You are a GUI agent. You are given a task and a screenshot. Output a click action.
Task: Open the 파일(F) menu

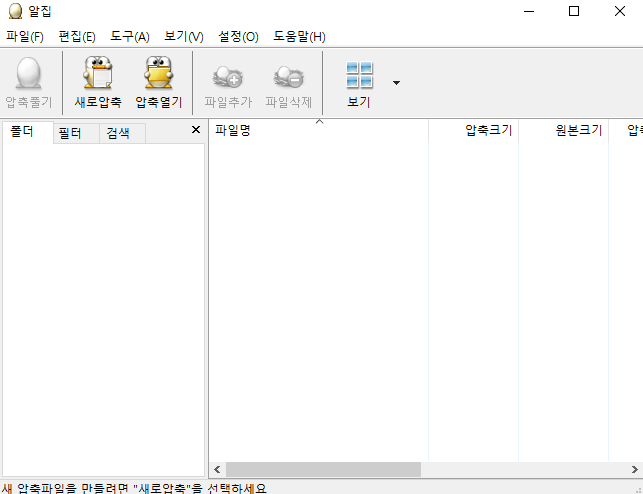click(x=25, y=36)
